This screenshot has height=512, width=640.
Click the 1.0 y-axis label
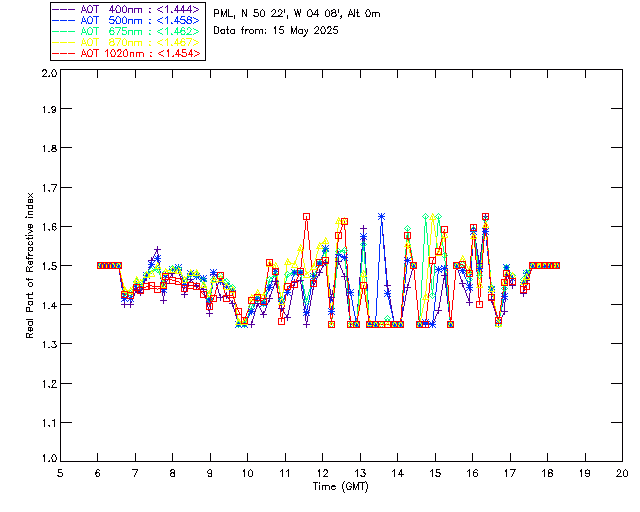pos(49,459)
